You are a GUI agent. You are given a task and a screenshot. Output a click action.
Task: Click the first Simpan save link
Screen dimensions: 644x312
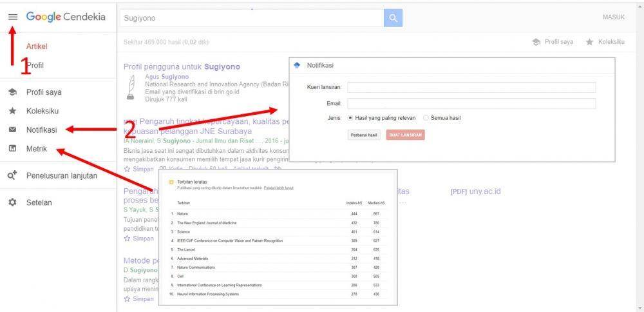tap(143, 169)
